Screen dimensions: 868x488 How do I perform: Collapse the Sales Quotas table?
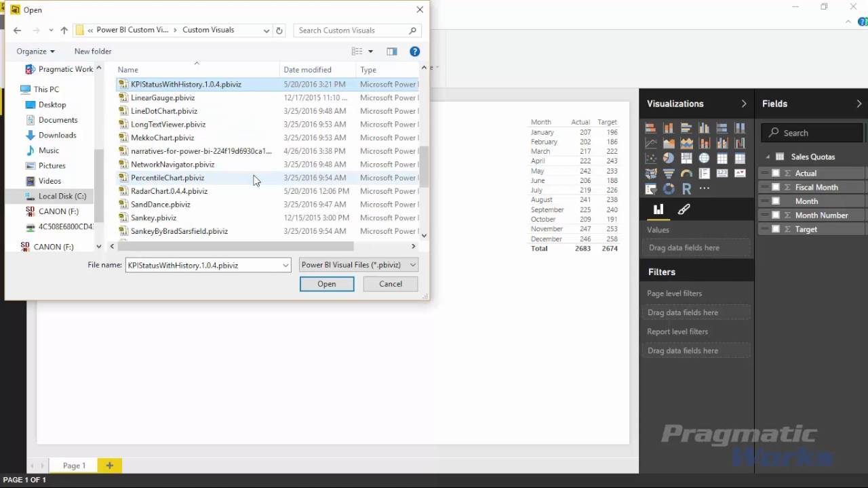tap(768, 157)
